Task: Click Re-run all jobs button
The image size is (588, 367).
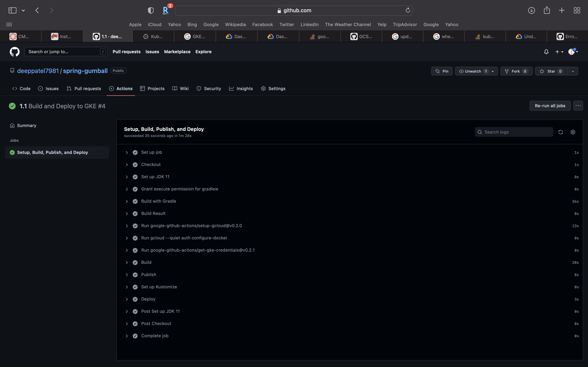Action: (550, 106)
